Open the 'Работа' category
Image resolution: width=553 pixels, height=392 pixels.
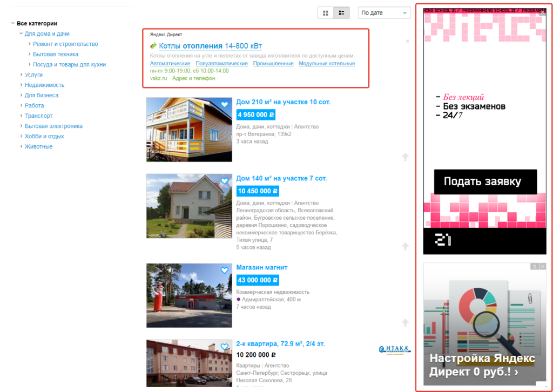[x=34, y=105]
